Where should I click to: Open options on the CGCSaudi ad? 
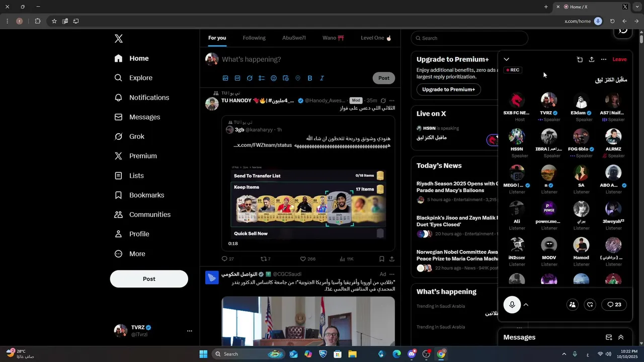coord(391,274)
